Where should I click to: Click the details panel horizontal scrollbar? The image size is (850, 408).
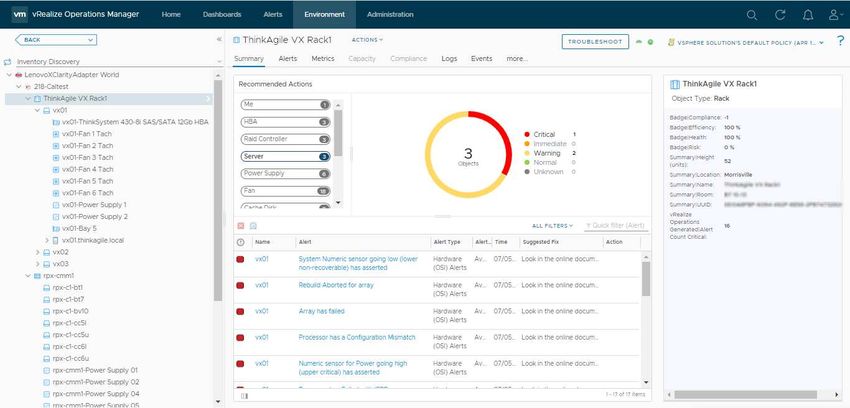pyautogui.click(x=745, y=395)
